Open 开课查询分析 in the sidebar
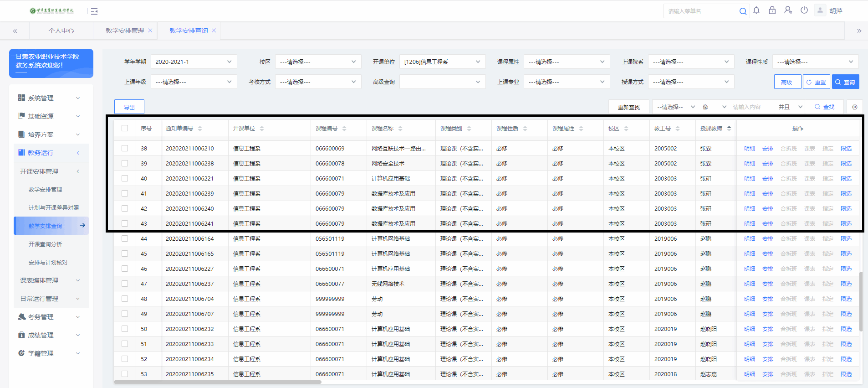 (45, 244)
